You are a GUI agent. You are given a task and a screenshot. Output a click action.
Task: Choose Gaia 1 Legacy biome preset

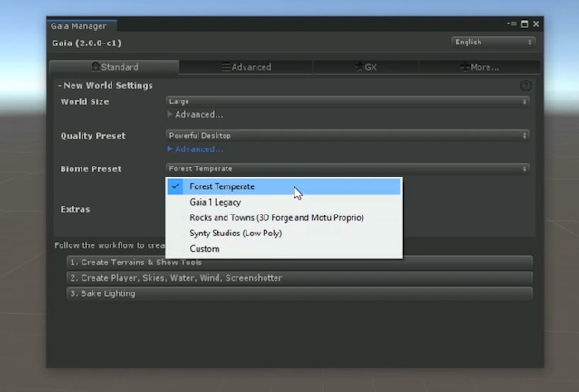[x=284, y=202]
